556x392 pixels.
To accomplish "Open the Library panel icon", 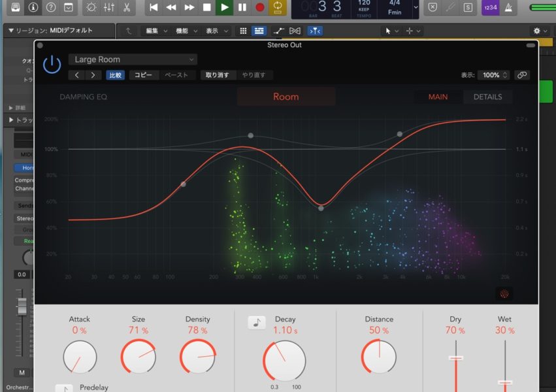I will [16, 7].
